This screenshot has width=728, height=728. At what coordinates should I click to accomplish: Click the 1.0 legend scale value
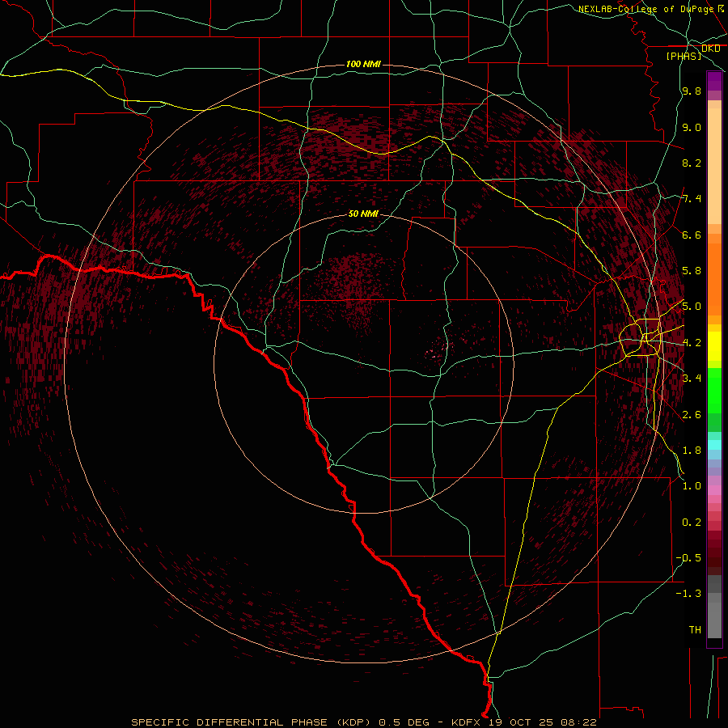(692, 486)
